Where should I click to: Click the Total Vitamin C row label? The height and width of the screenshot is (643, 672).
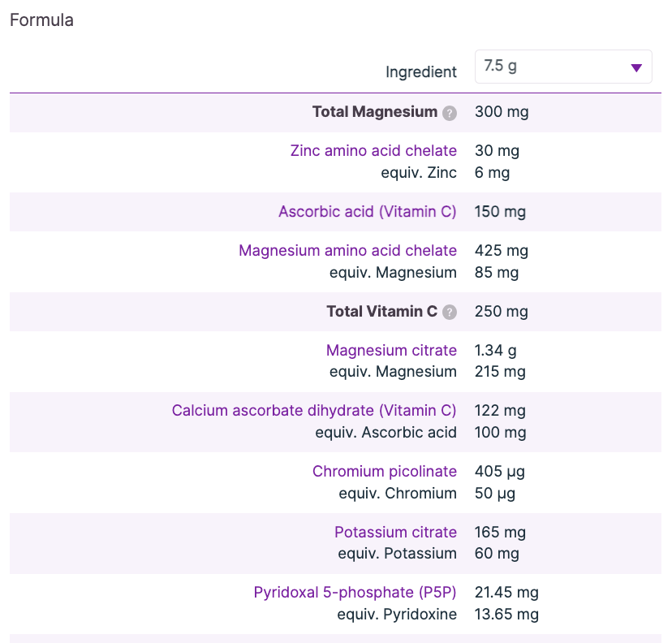click(381, 311)
